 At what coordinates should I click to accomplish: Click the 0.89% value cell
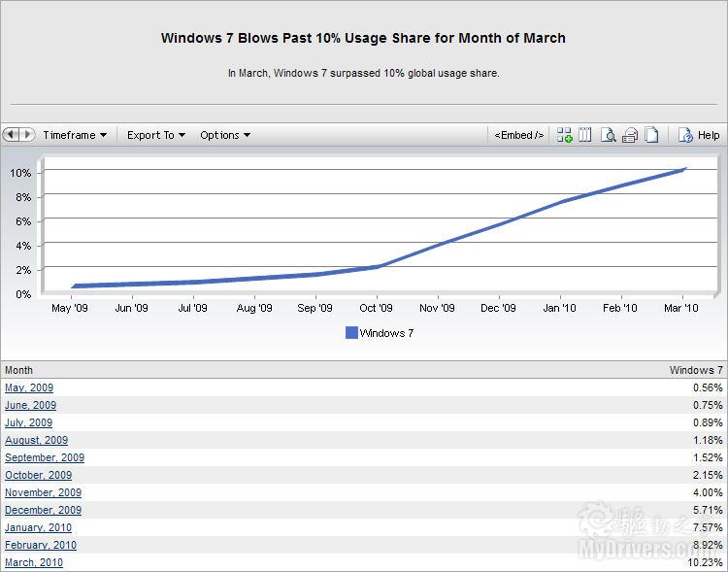(708, 422)
